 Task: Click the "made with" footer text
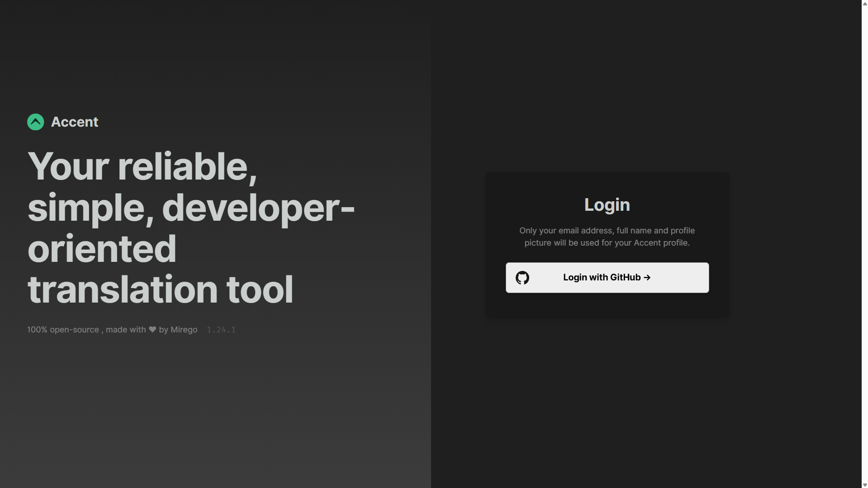(126, 330)
